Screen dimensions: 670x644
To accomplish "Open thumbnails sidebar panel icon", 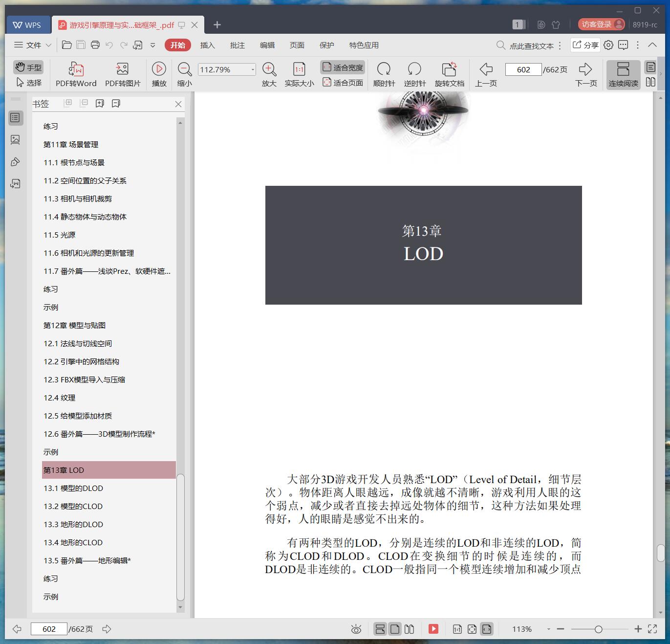I will click(x=16, y=140).
